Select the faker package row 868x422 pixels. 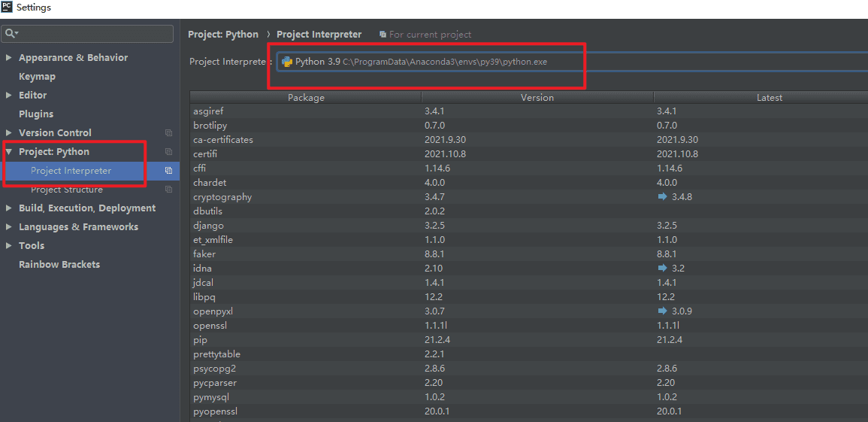[528, 254]
